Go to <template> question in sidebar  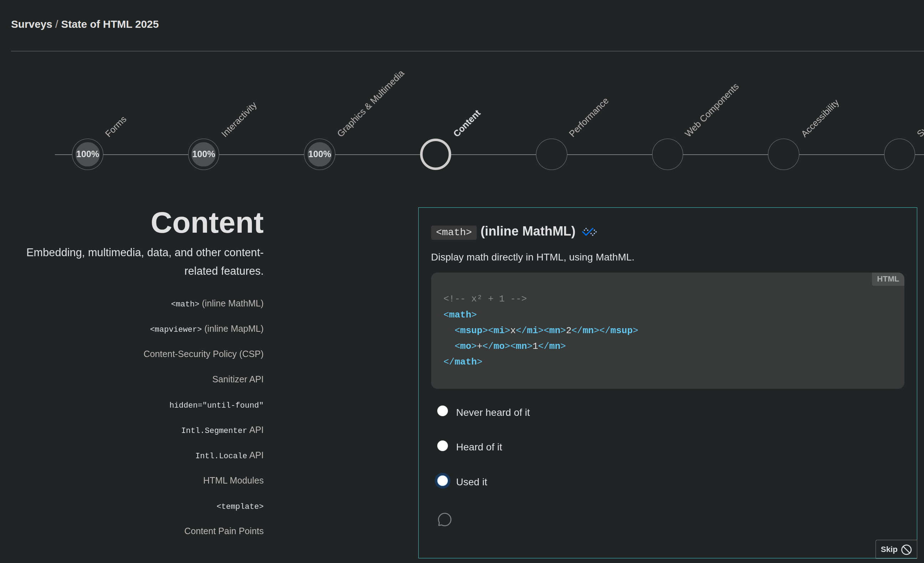click(240, 506)
